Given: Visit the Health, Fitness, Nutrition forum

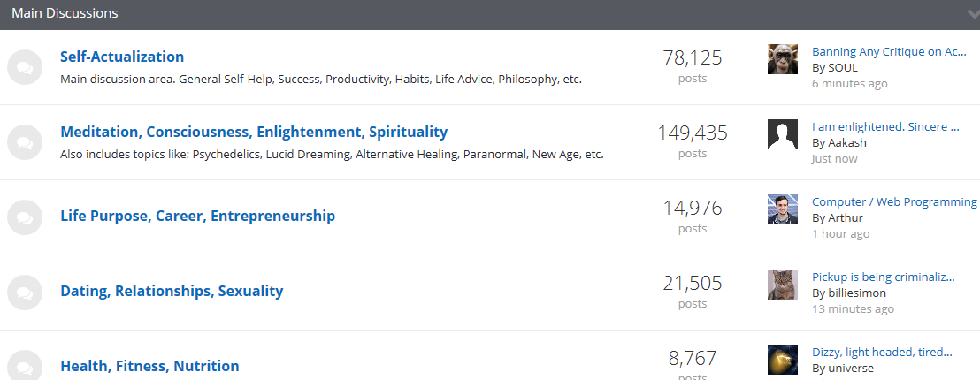Looking at the screenshot, I should point(149,366).
